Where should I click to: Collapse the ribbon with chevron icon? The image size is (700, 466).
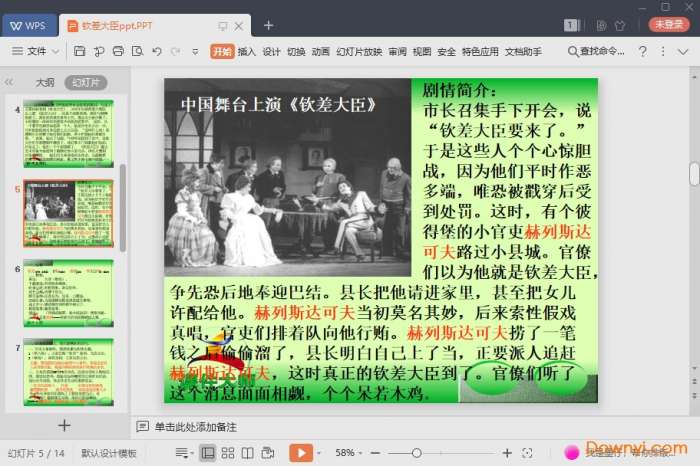pyautogui.click(x=683, y=52)
